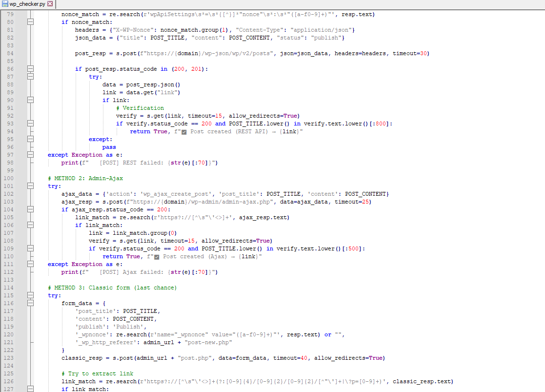Select line 84 via its line number
This screenshot has width=545, height=392.
click(10, 53)
